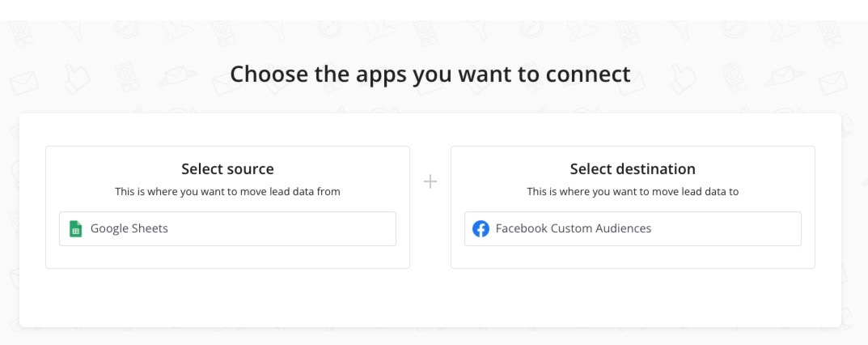Click the green Google Sheets icon

(x=75, y=228)
